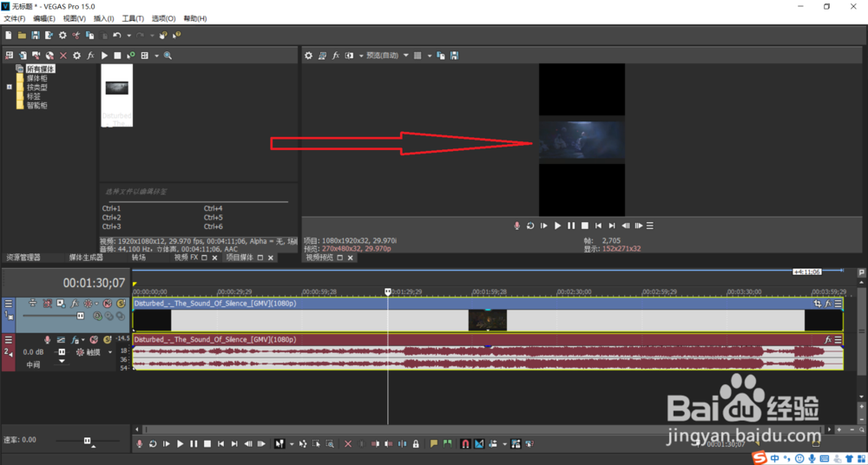Adjust the video track level slider
This screenshot has height=465, width=868.
80,316
